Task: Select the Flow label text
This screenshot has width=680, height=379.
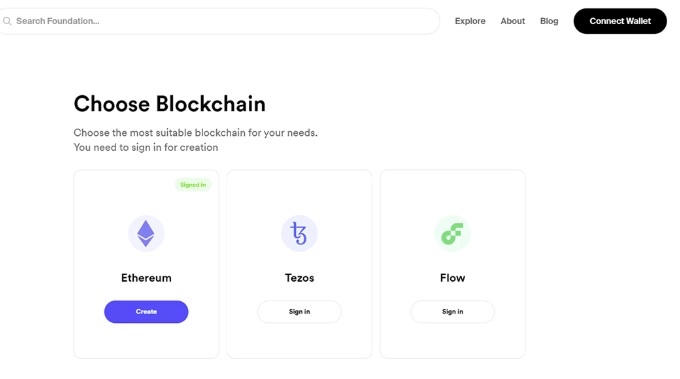Action: point(452,278)
